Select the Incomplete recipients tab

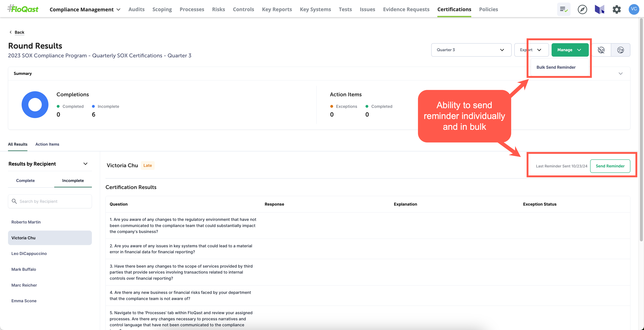pyautogui.click(x=73, y=180)
